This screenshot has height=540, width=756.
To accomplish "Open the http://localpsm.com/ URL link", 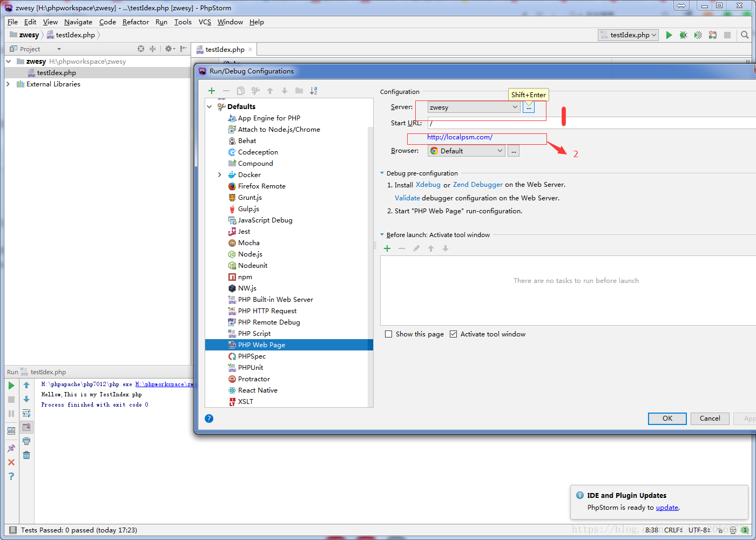I will (x=460, y=137).
